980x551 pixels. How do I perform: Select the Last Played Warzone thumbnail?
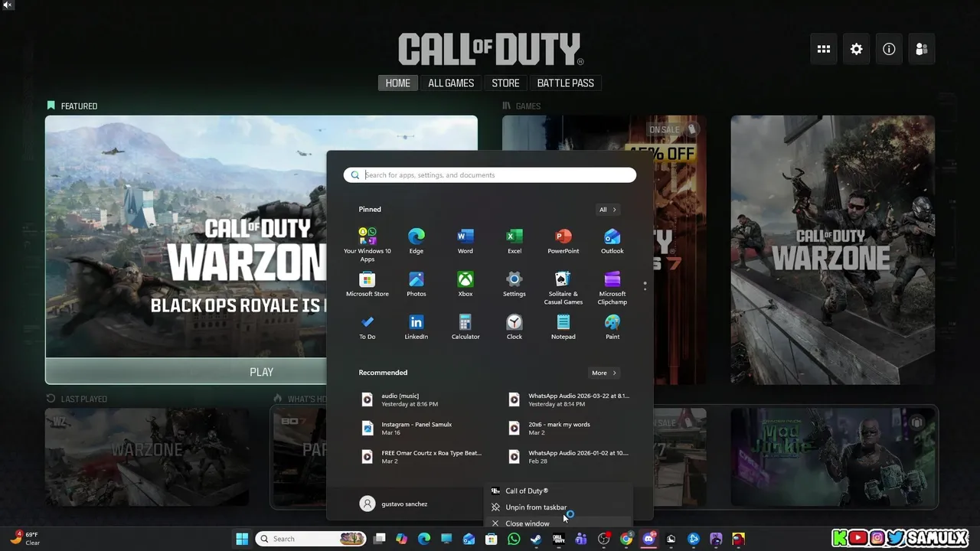(147, 457)
